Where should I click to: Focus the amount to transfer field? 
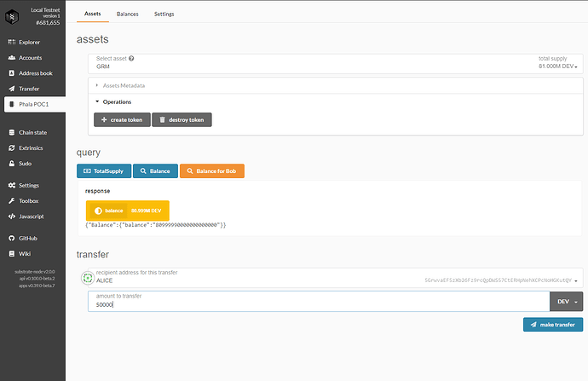coord(319,301)
